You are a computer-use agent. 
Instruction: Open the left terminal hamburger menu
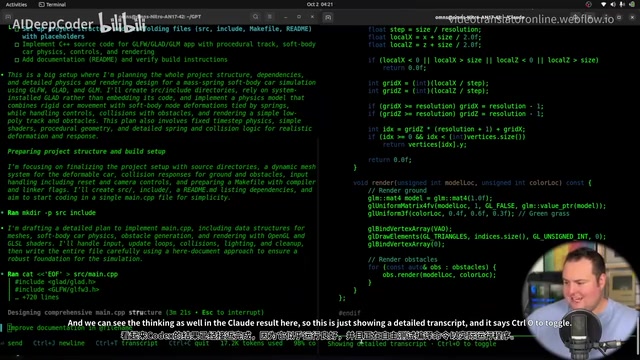coord(269,17)
